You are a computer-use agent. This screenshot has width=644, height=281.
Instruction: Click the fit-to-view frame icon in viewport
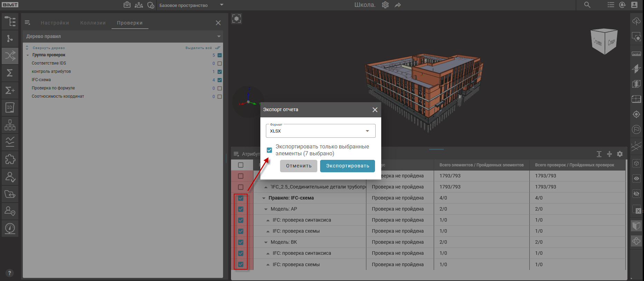coord(237,19)
